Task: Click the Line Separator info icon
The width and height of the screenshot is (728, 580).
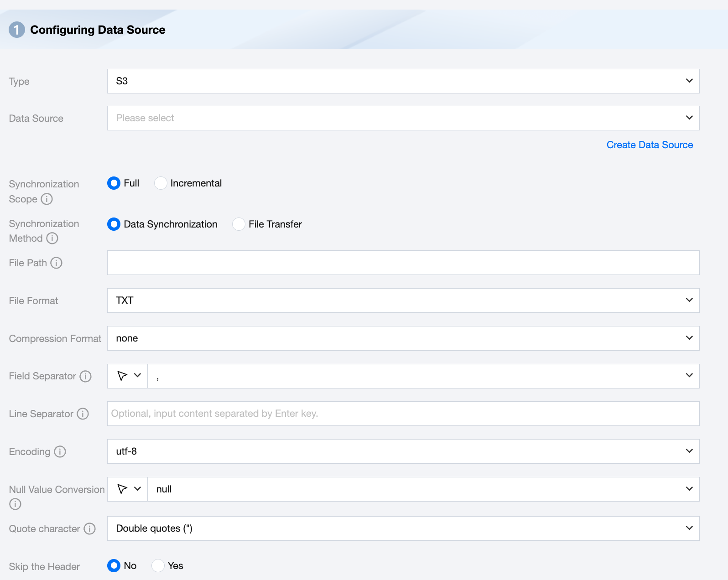Action: click(x=83, y=414)
